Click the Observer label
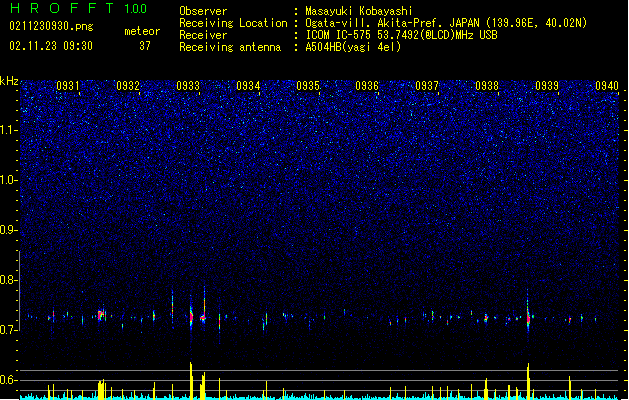629x400 pixels. click(203, 11)
